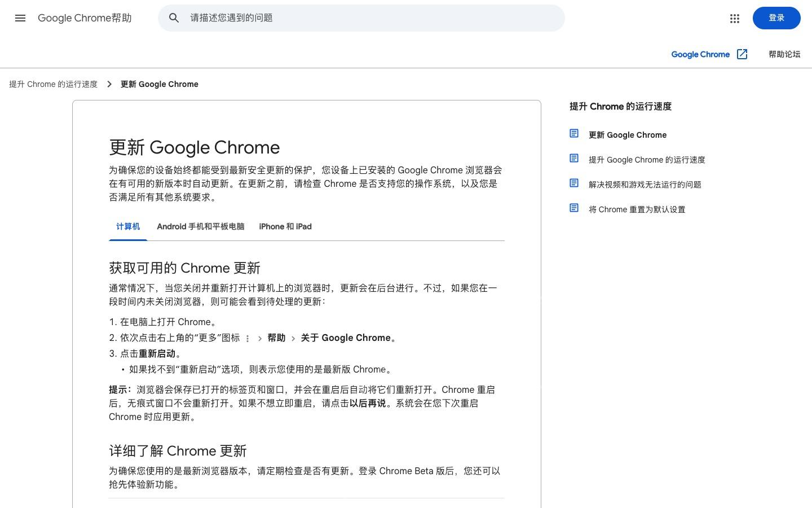Click the external link icon beside Google Chrome

click(742, 54)
